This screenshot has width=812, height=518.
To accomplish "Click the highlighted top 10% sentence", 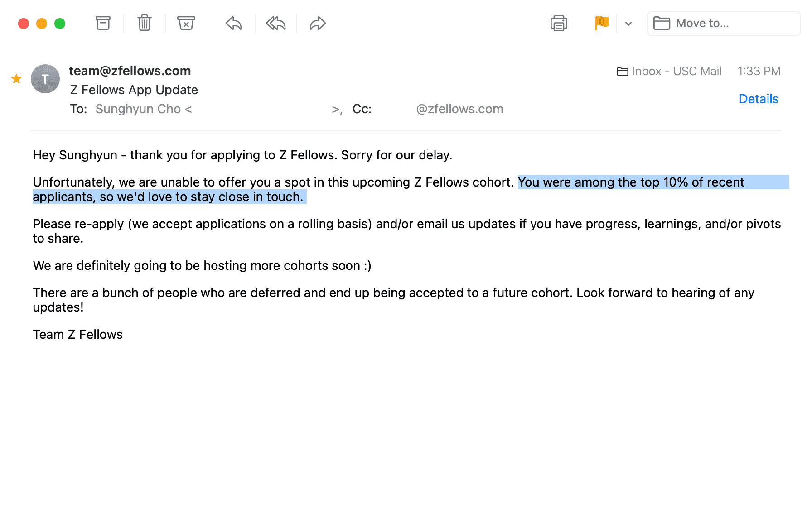I will [x=631, y=182].
